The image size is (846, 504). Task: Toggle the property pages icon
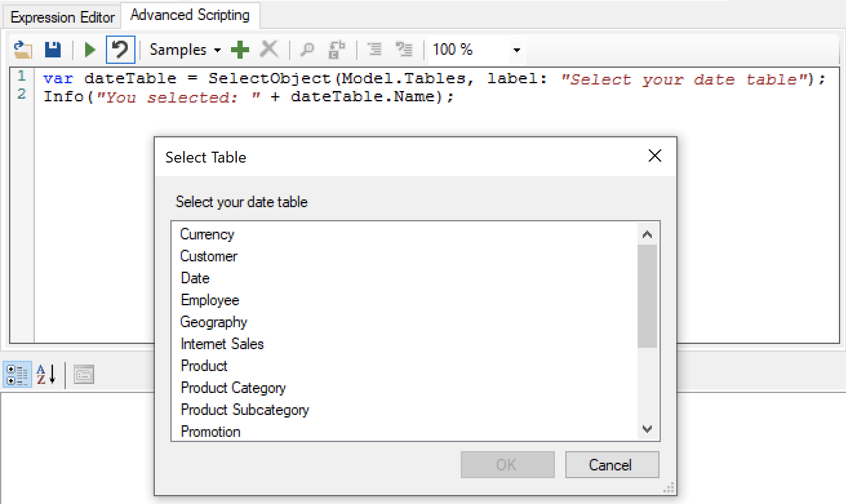pos(83,374)
